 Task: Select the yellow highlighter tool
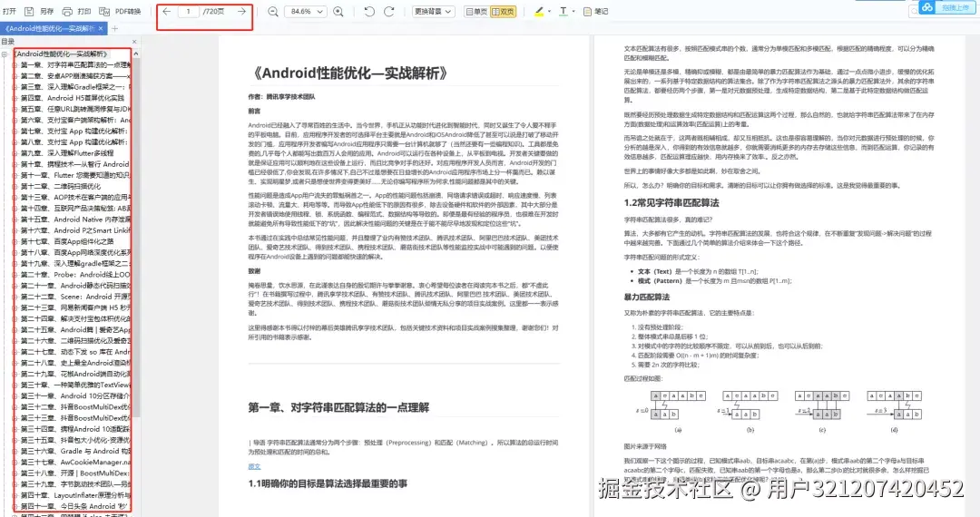tap(539, 11)
